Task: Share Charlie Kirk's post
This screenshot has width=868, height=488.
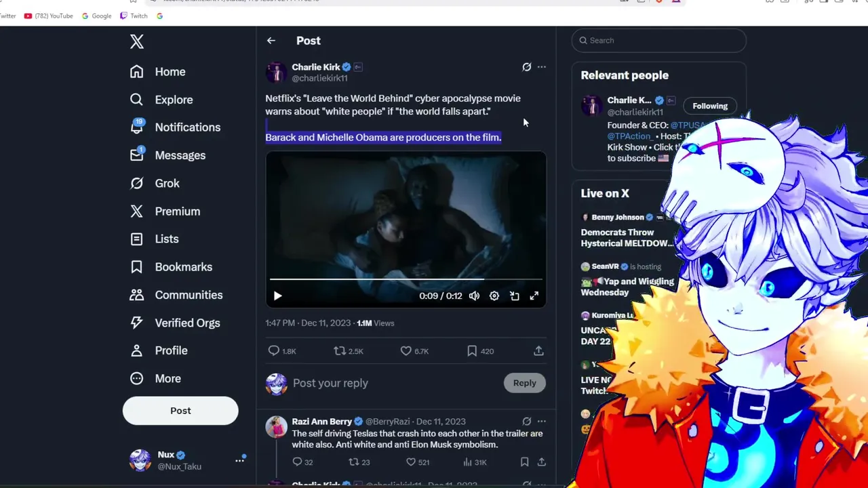Action: coord(538,351)
